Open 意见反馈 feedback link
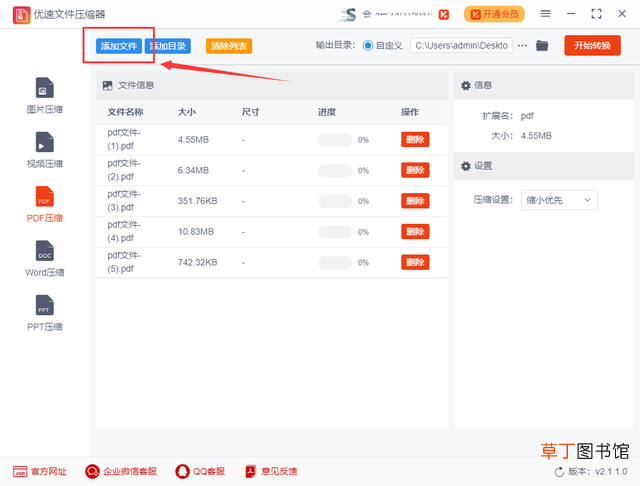Image resolution: width=640 pixels, height=486 pixels. 271,471
